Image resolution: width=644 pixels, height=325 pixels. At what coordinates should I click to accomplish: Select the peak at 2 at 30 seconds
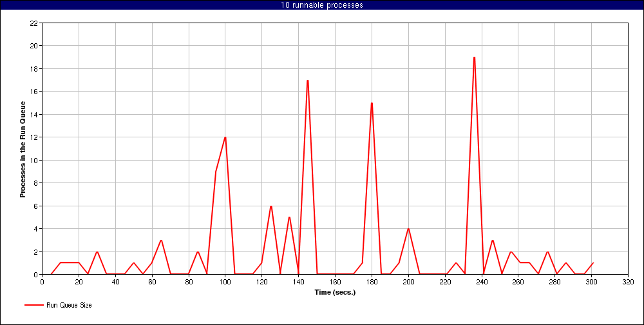97,251
